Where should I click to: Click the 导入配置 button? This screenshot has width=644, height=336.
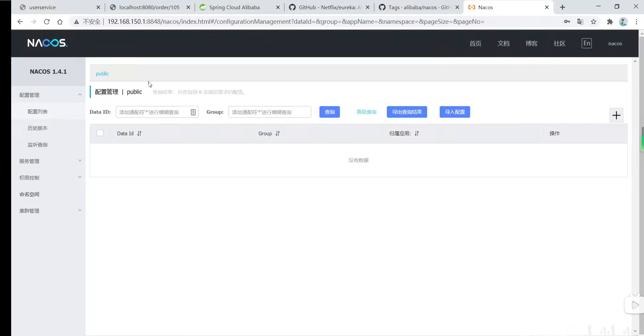[455, 112]
